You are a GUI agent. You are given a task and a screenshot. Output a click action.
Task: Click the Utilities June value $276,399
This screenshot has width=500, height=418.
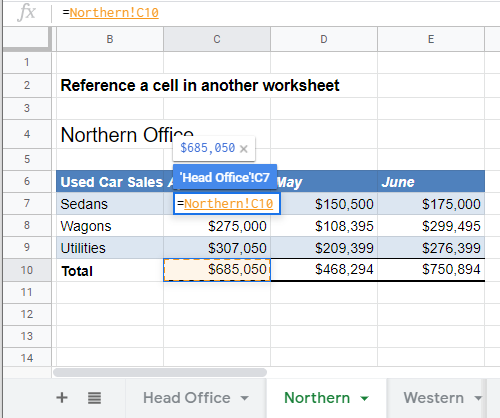pos(431,248)
